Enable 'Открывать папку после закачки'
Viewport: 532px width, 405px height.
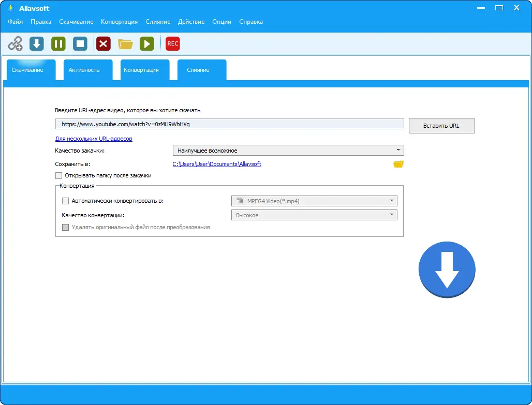point(59,175)
